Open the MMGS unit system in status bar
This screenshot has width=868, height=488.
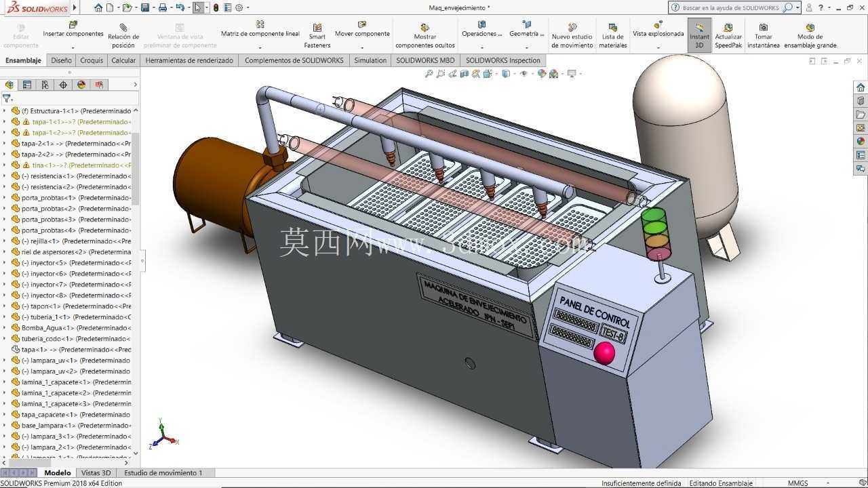click(797, 483)
